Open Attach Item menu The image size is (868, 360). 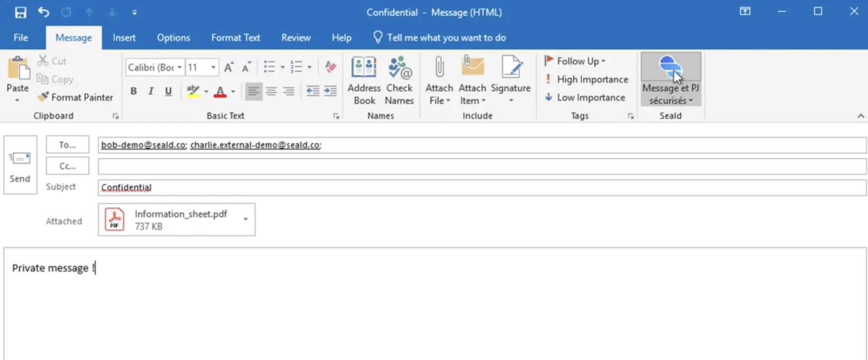(x=473, y=80)
